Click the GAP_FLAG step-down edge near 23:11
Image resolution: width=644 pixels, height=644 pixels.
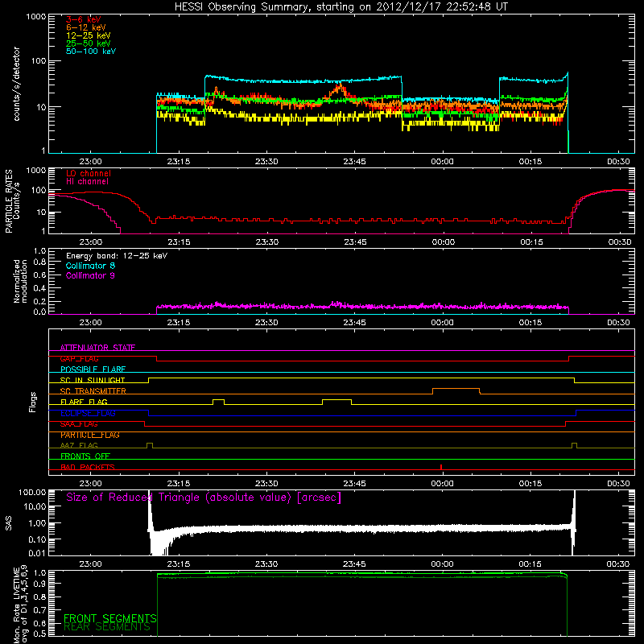[x=156, y=358]
